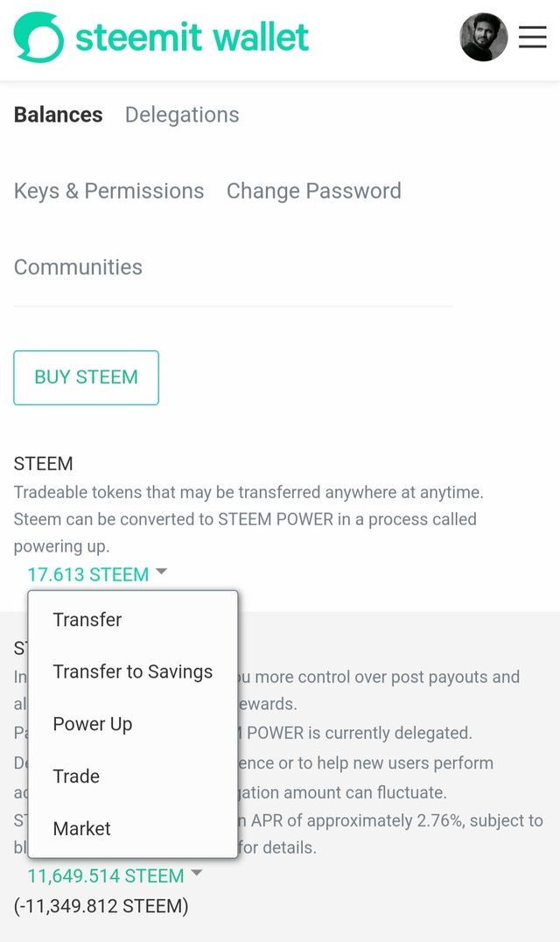This screenshot has width=560, height=942.
Task: Open Market from the dropdown list
Action: (x=81, y=828)
